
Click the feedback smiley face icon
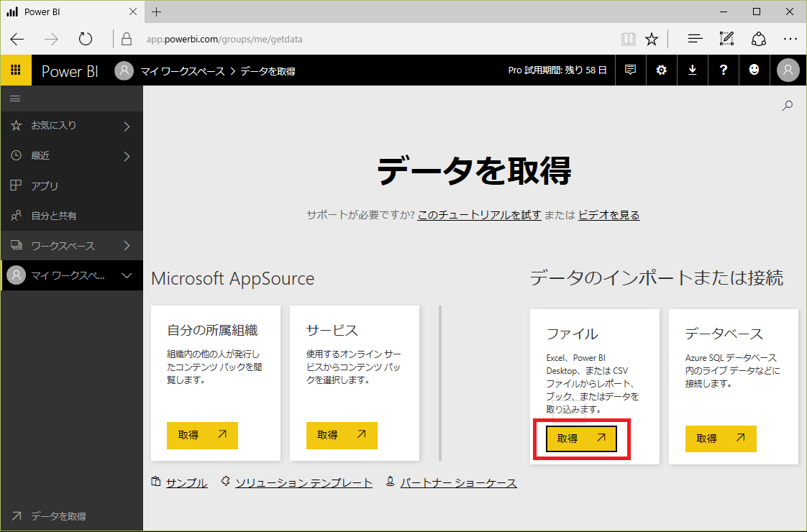[x=754, y=70]
